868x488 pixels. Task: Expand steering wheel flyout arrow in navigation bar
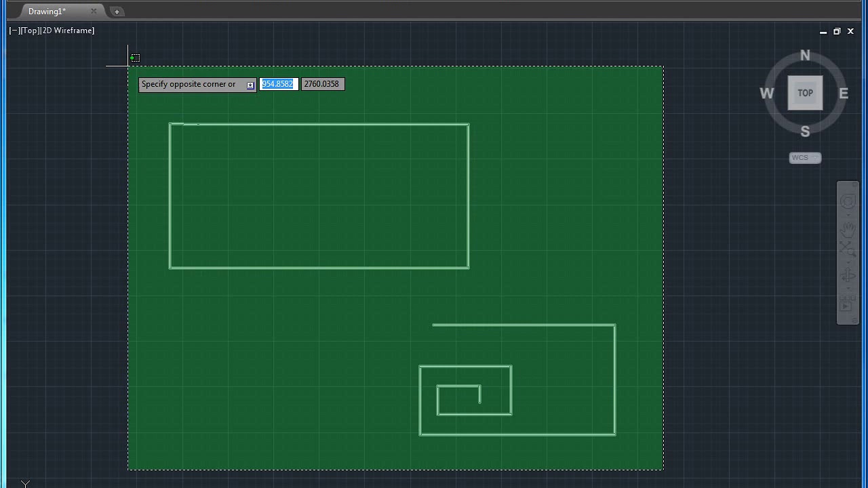click(848, 214)
